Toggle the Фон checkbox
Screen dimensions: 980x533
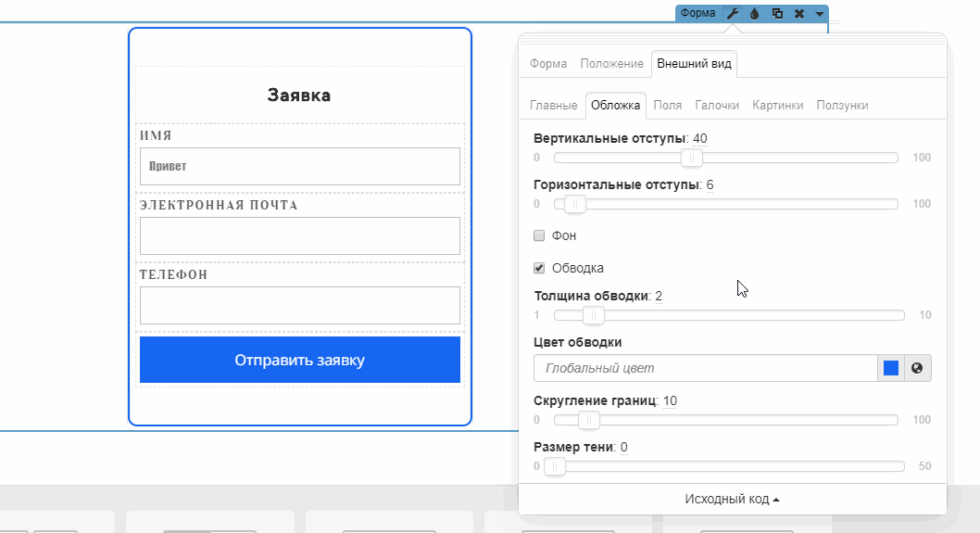tap(539, 236)
